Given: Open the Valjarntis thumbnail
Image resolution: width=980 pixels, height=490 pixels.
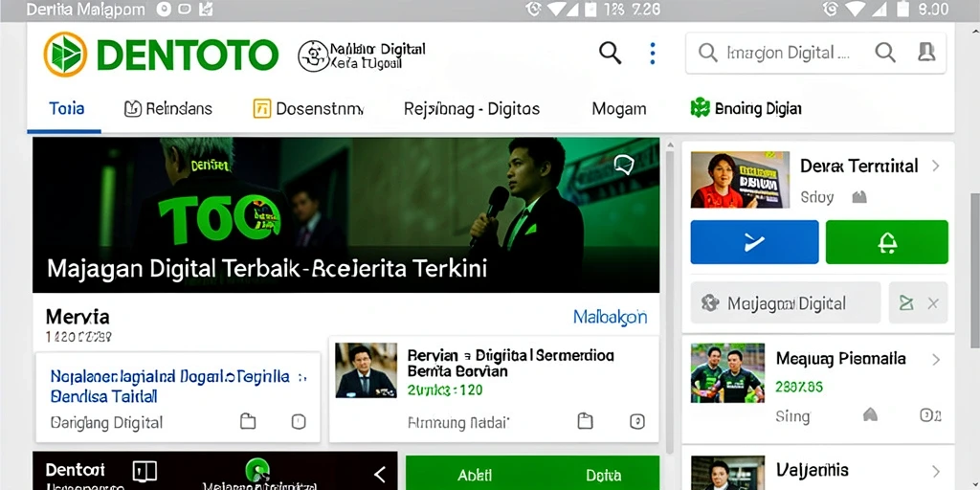Looking at the screenshot, I should pos(727,473).
